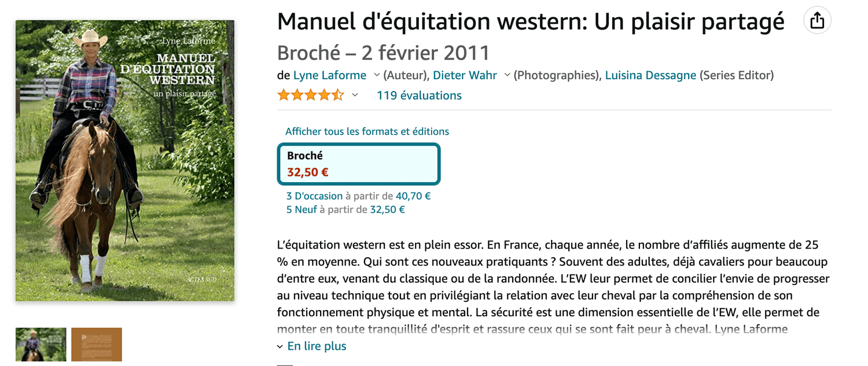The image size is (868, 366).
Task: Open the author popover chevron after Lyne Laforme
Action: (377, 75)
